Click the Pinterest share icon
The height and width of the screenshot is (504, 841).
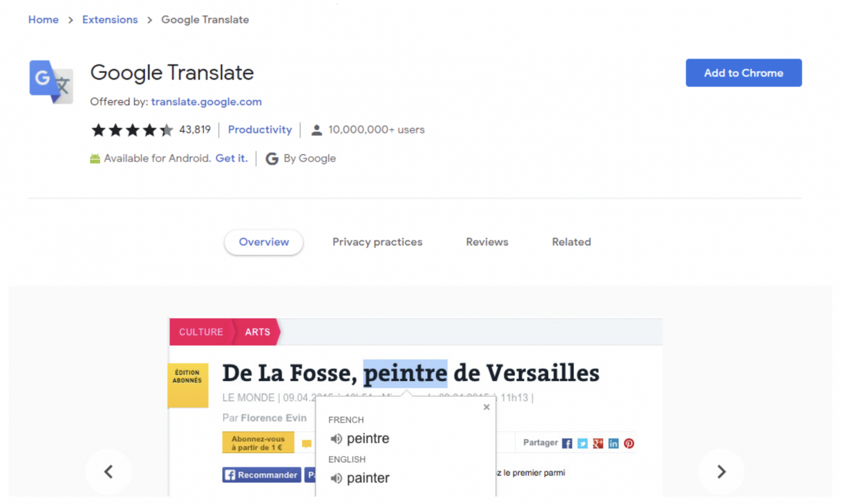pyautogui.click(x=629, y=443)
